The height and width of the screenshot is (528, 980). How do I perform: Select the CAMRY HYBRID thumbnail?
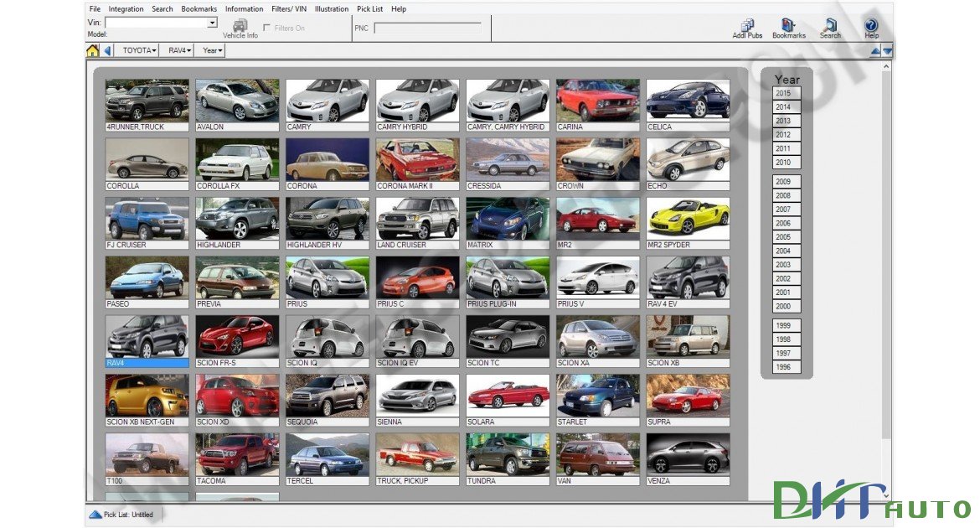coord(417,105)
